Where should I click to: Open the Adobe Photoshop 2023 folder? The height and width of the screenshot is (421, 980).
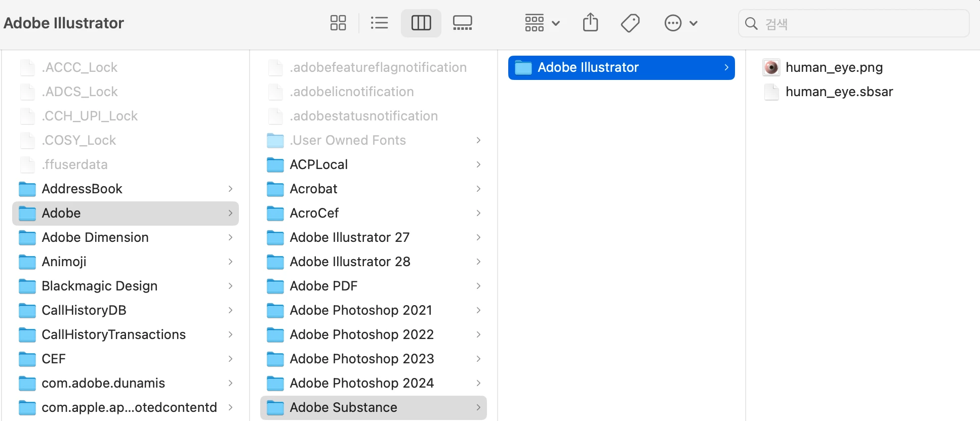[x=374, y=359]
